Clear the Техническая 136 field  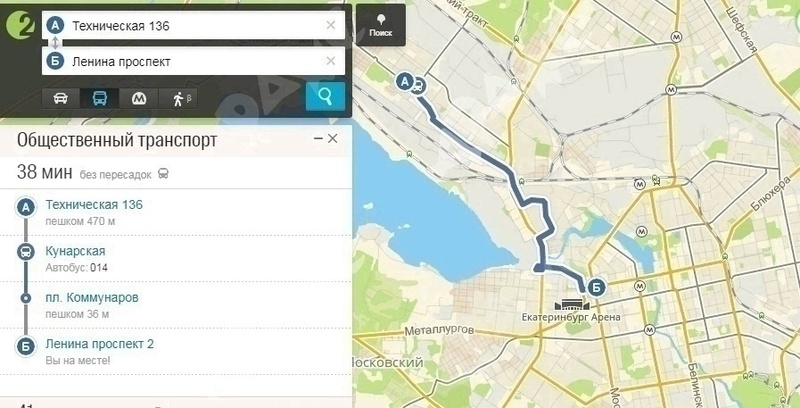[331, 25]
